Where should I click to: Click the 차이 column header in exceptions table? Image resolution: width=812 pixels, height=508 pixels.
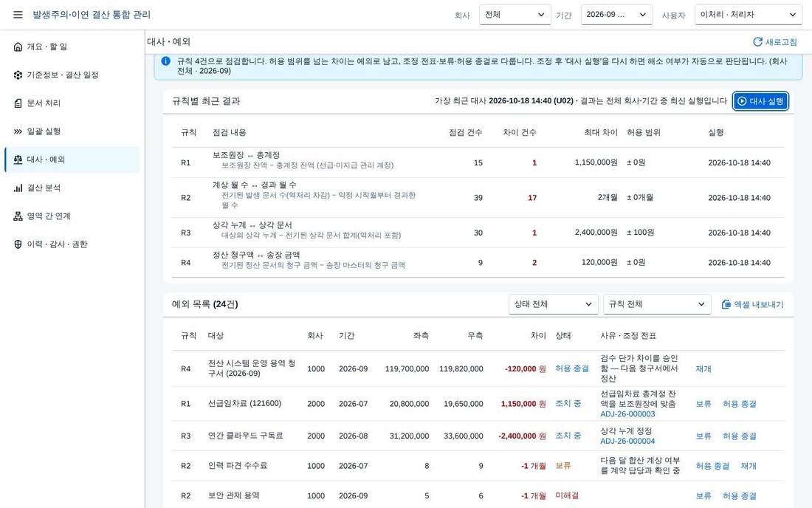point(538,335)
